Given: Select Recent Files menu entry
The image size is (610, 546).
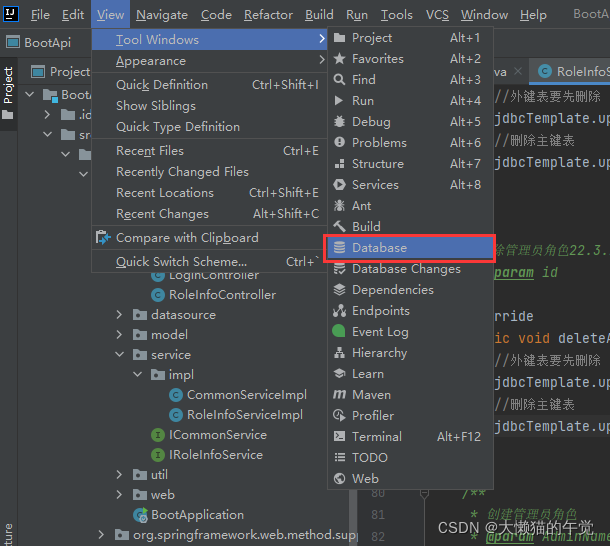Looking at the screenshot, I should 209,151.
